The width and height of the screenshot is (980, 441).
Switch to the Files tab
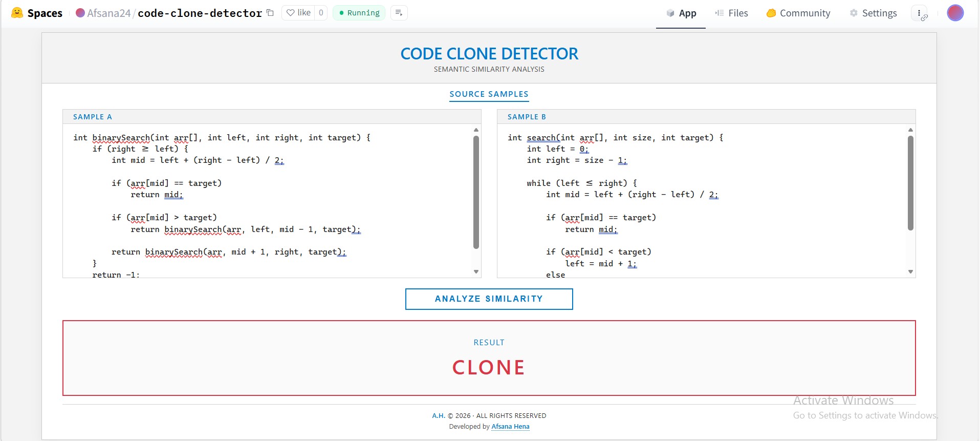[731, 13]
